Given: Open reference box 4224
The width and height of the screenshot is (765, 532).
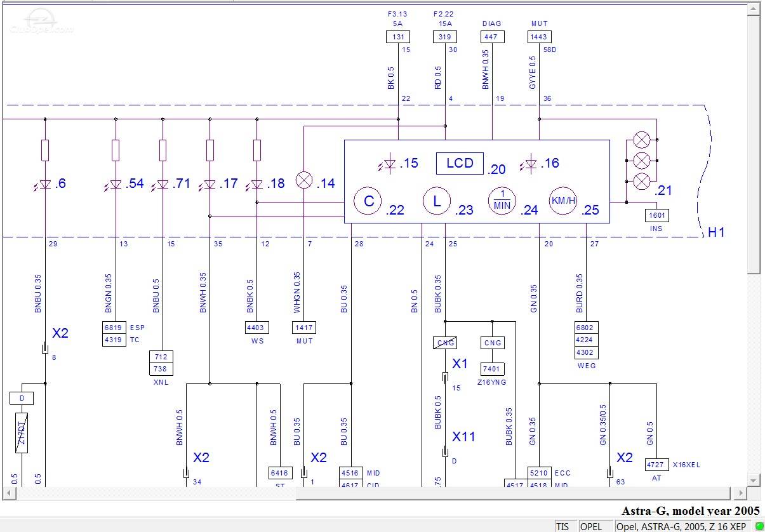Looking at the screenshot, I should (x=586, y=340).
